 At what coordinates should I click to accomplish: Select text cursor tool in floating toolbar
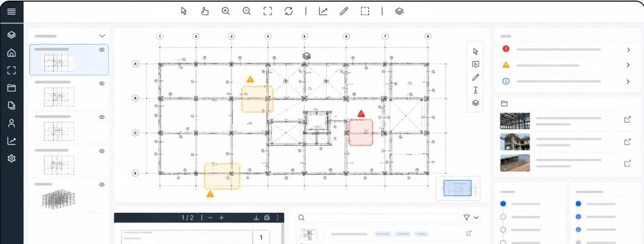(476, 90)
